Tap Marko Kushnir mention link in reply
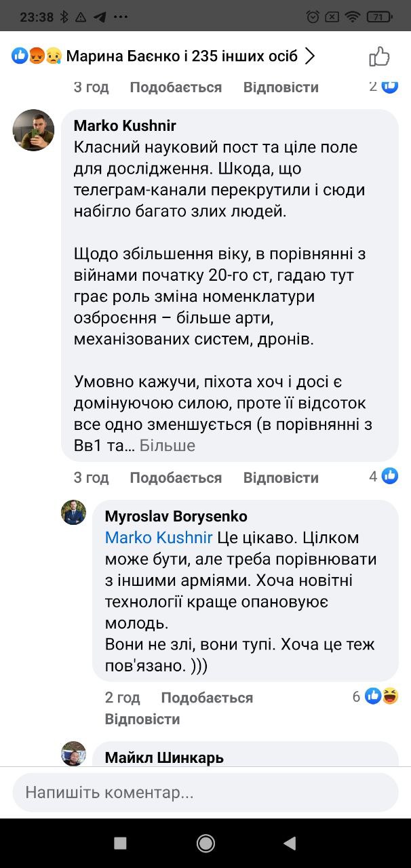This screenshot has width=411, height=868. (x=158, y=538)
